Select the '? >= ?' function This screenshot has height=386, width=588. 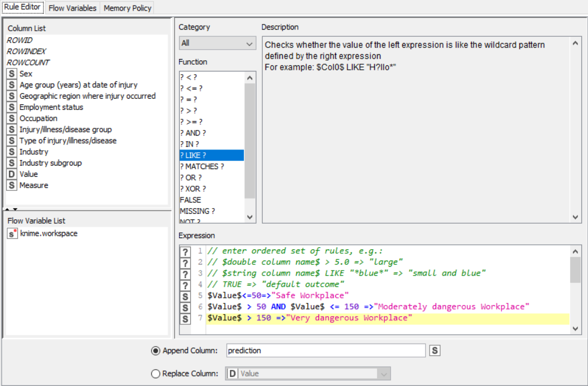point(212,122)
